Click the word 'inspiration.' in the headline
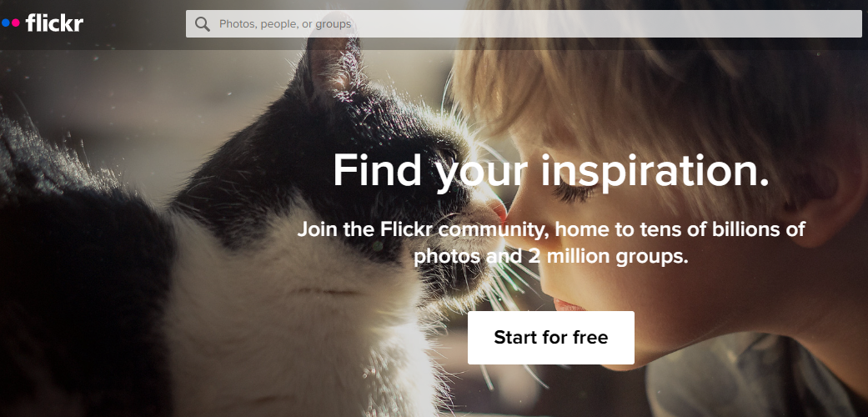The image size is (868, 417). coord(655,170)
